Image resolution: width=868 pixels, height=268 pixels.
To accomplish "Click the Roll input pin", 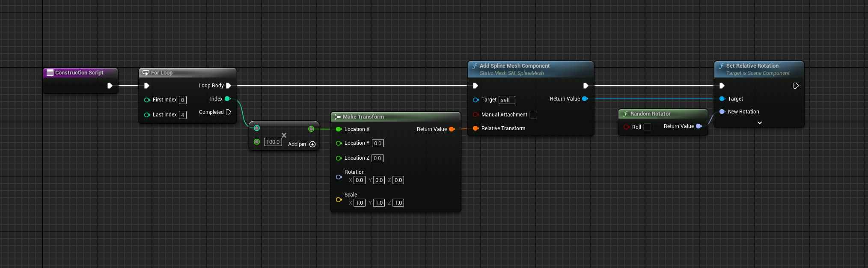I will tap(627, 127).
